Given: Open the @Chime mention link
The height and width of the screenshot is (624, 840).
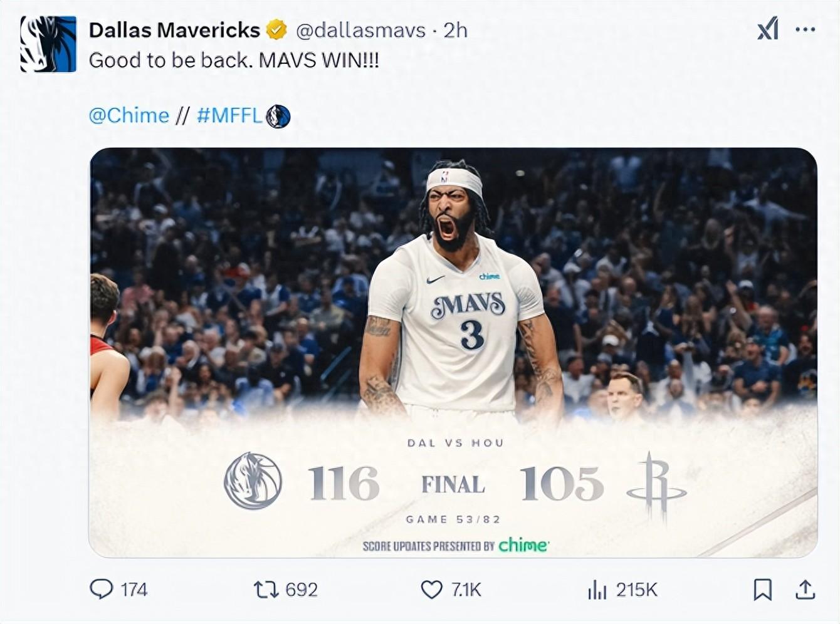Looking at the screenshot, I should pyautogui.click(x=129, y=115).
